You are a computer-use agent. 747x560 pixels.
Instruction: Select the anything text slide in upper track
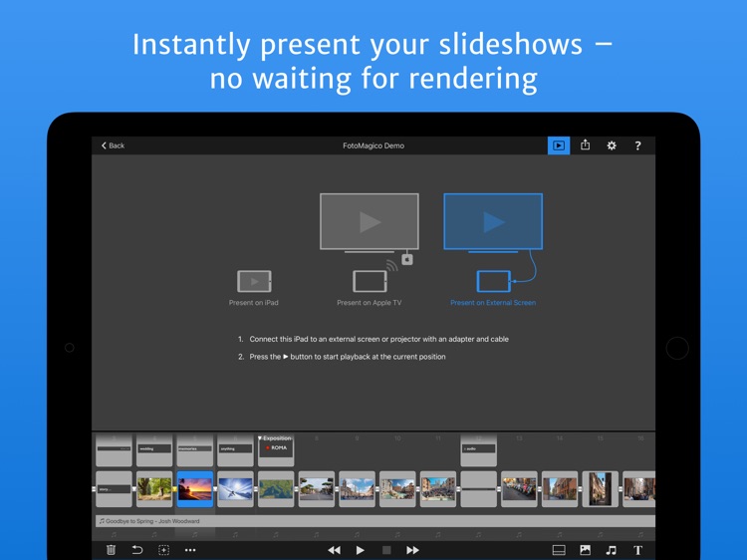coord(235,450)
